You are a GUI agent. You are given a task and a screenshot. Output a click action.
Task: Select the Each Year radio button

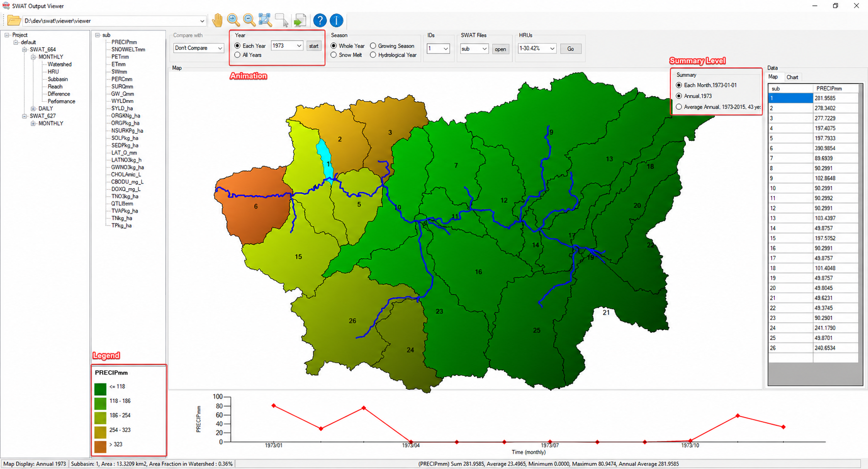[x=238, y=46]
